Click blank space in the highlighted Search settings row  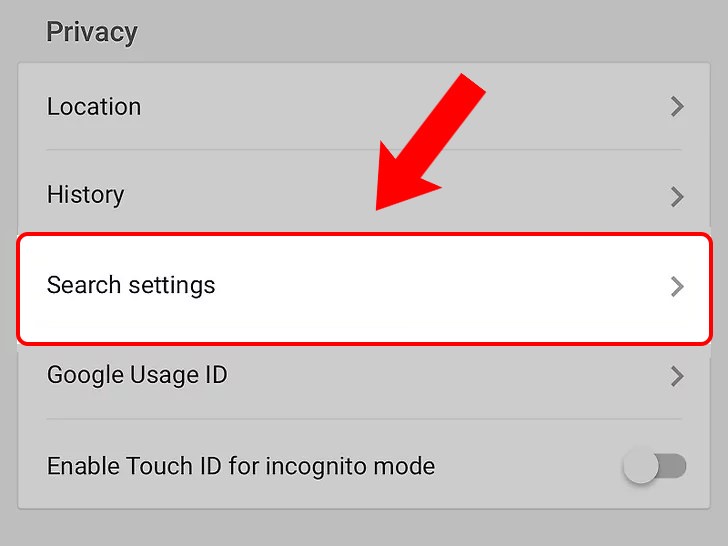click(x=440, y=287)
